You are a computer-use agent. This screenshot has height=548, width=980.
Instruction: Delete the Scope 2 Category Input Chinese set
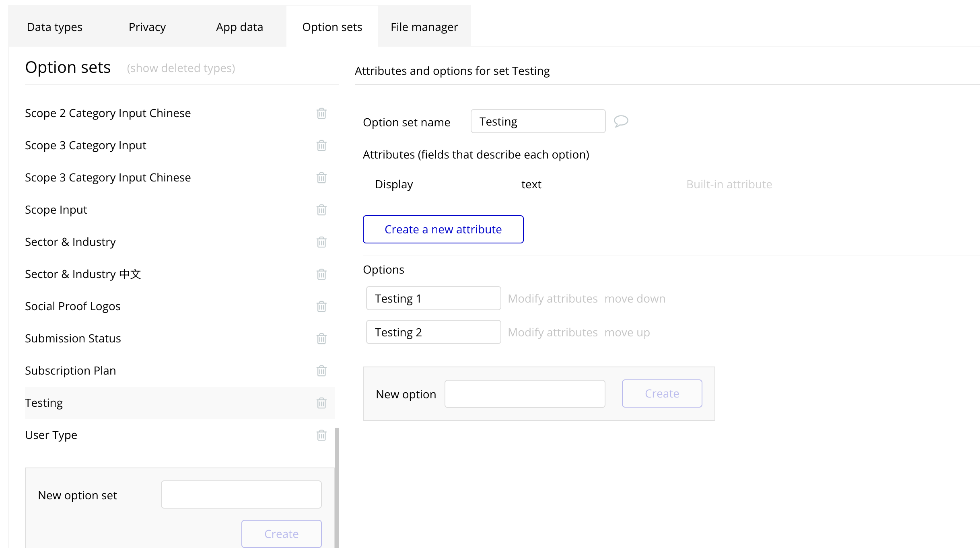(321, 113)
